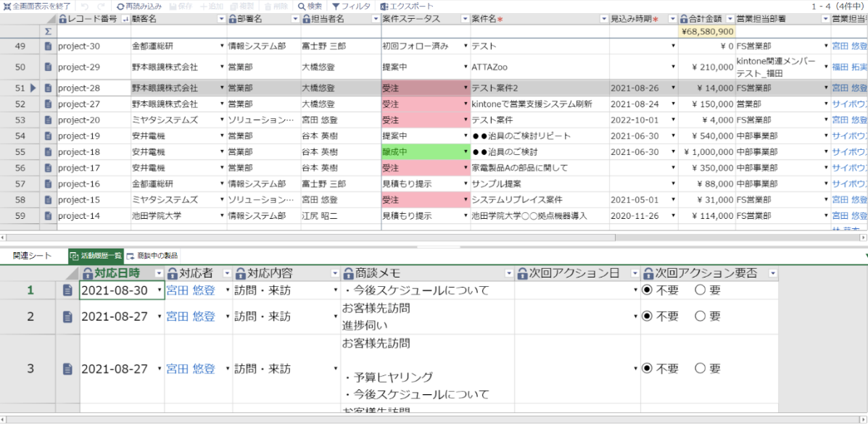Viewport: 868px width, 426px height.
Task: Click the 2021-08-30 date input cell
Action: coord(122,290)
